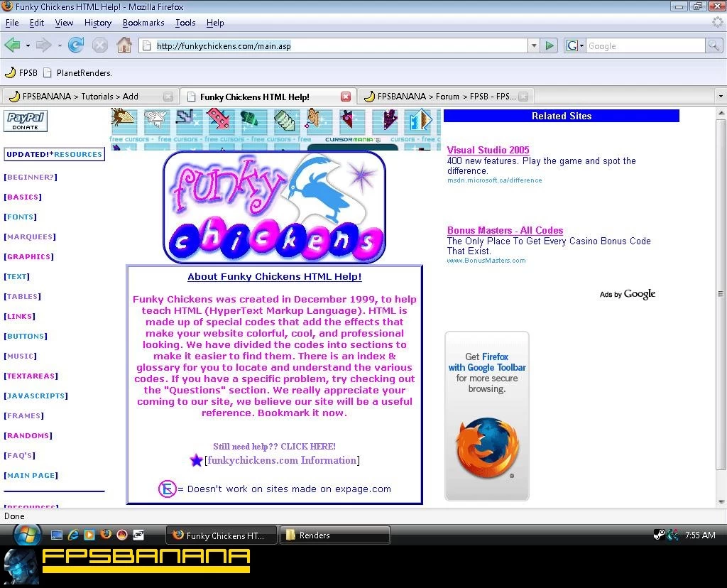
Task: Click the Visual Studio 2005 ad link
Action: tap(488, 150)
